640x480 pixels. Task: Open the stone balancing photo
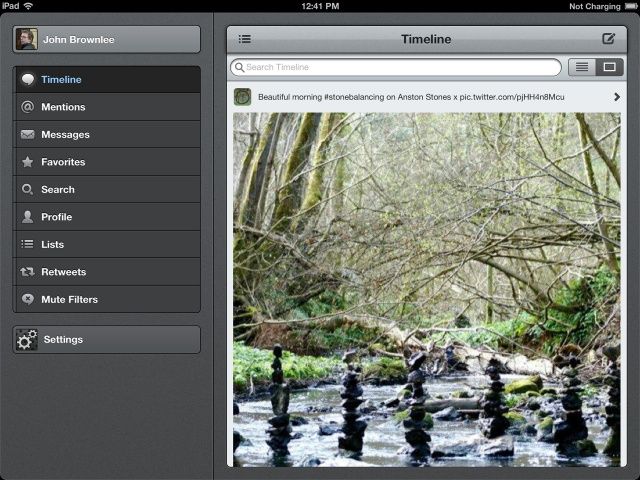[x=427, y=288]
